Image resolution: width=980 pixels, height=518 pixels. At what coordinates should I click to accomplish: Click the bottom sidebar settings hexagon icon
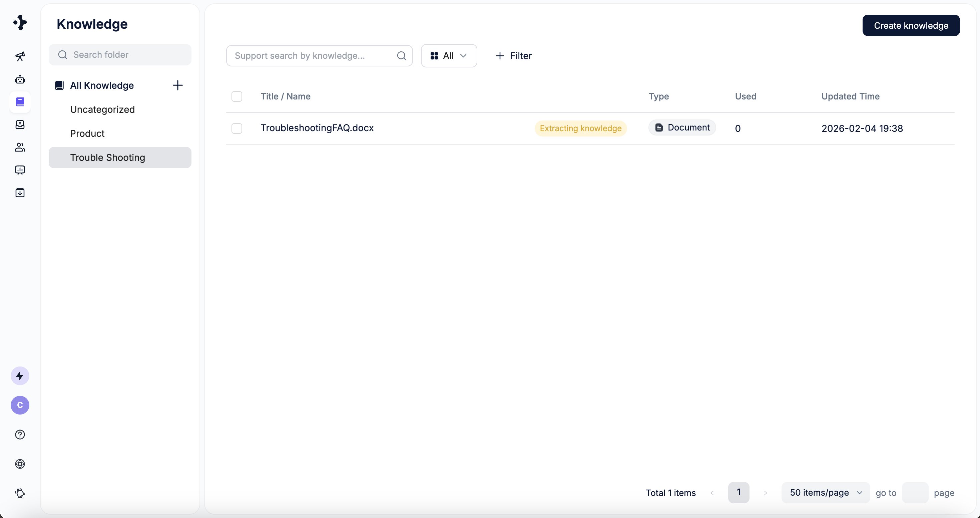click(20, 493)
